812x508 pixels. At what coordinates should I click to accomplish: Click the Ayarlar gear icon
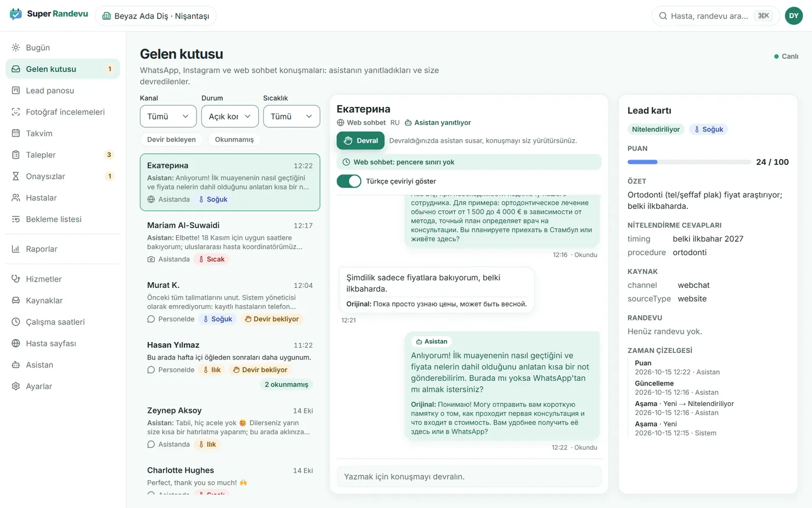[16, 387]
